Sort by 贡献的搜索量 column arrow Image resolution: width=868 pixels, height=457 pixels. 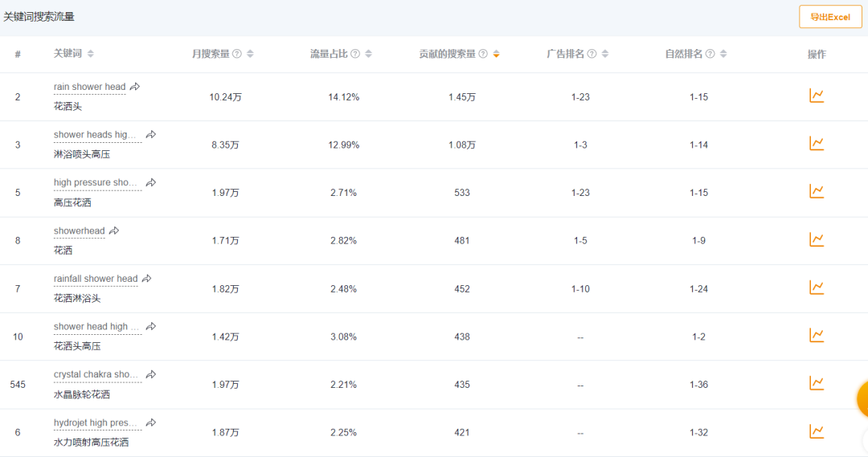pyautogui.click(x=496, y=54)
